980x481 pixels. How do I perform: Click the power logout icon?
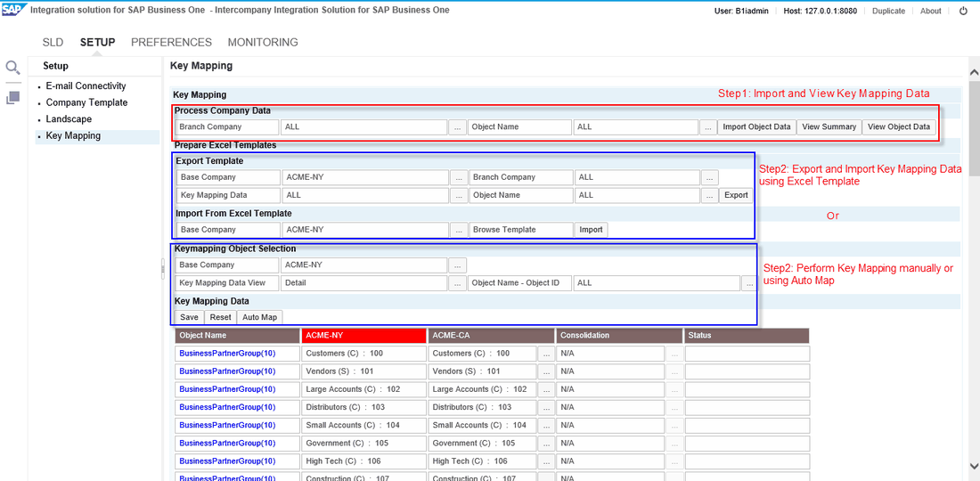coord(963,11)
